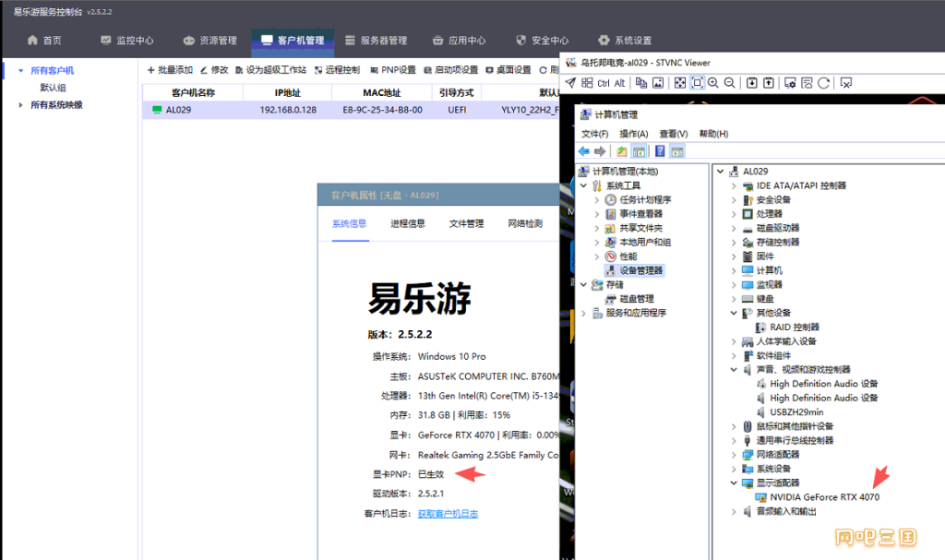Click the four-squares grid icon in STVNC Viewer toolbar

[x=587, y=83]
